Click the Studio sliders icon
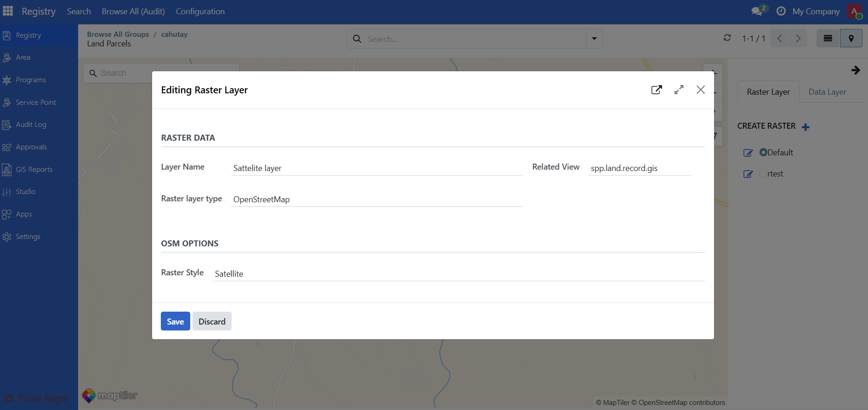This screenshot has height=410, width=868. coord(6,192)
